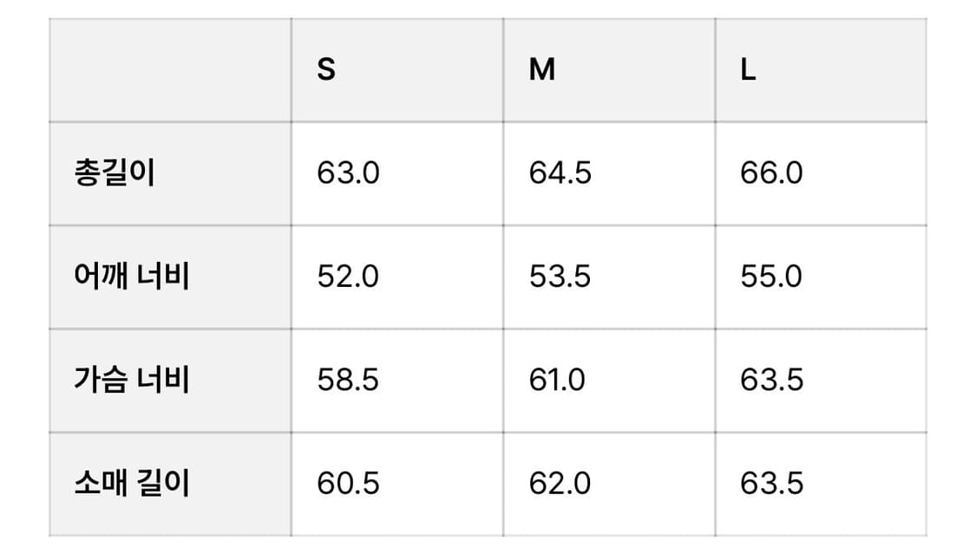Click the 58.5 chest width cell
The height and width of the screenshot is (560, 976).
point(348,380)
